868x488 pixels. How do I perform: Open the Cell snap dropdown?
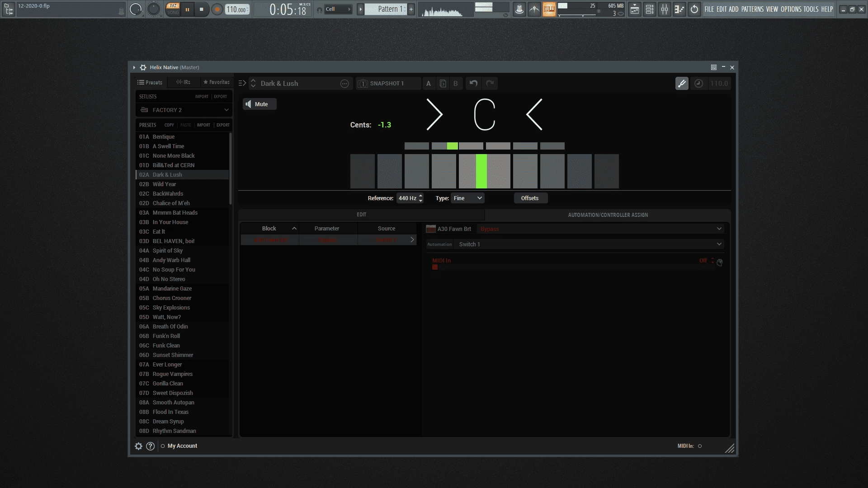[338, 9]
